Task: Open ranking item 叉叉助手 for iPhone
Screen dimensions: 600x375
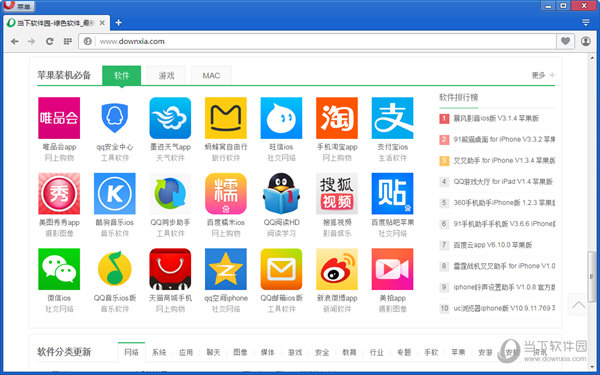Action: point(504,160)
